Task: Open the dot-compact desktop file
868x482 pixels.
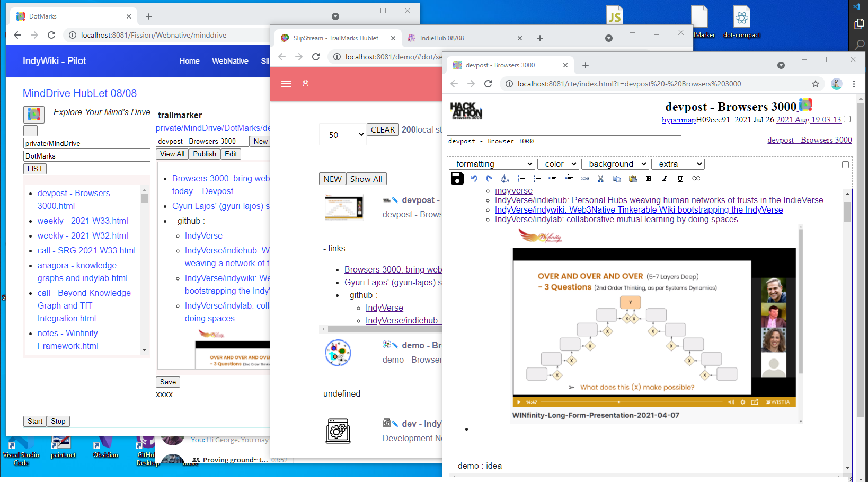Action: pyautogui.click(x=742, y=22)
